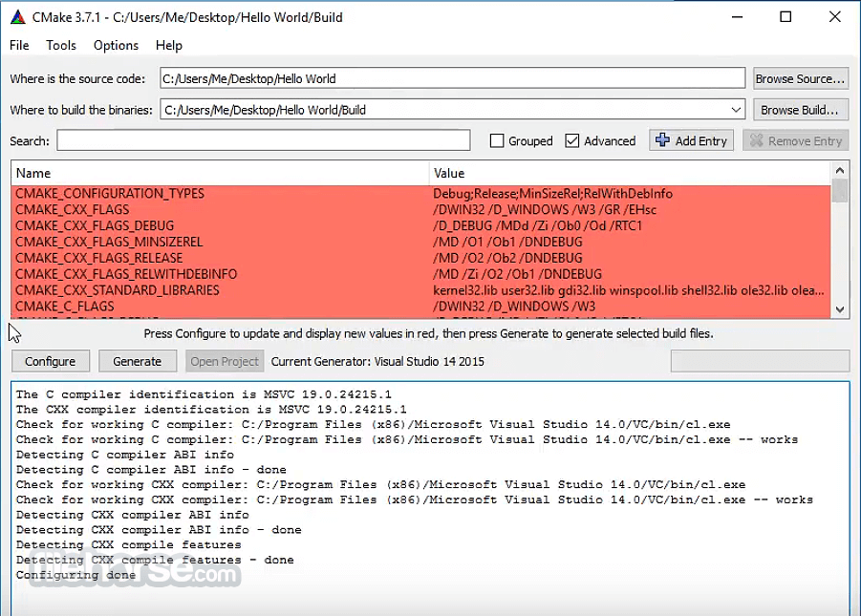Screen dimensions: 861x616
Task: Edit the kernel32.lib user32.lib value cell
Action: (x=629, y=290)
